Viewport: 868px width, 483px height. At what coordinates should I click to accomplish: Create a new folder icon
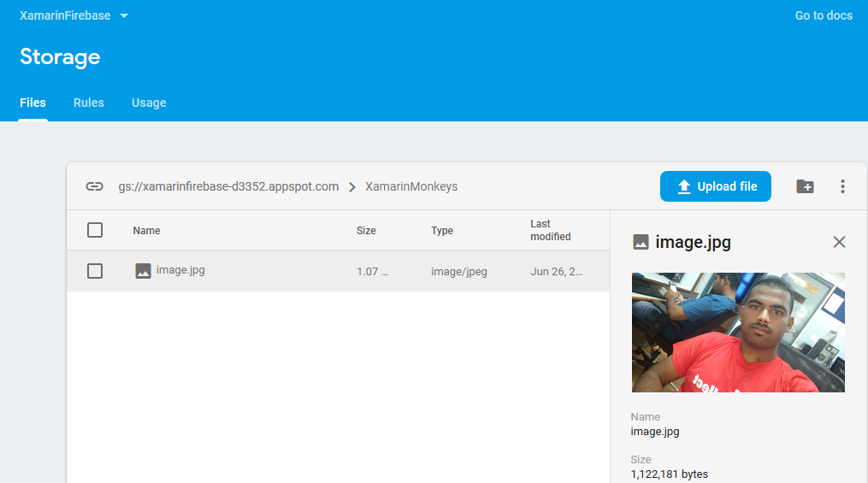(x=805, y=186)
